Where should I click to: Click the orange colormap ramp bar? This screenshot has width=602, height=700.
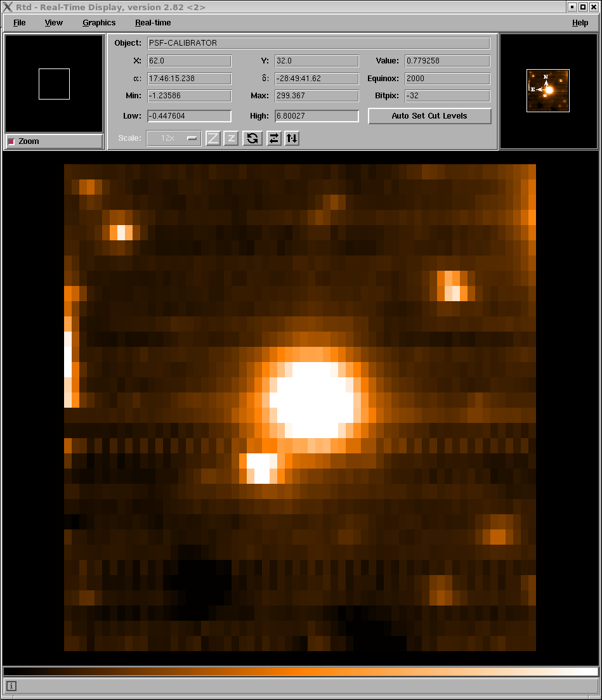click(301, 671)
